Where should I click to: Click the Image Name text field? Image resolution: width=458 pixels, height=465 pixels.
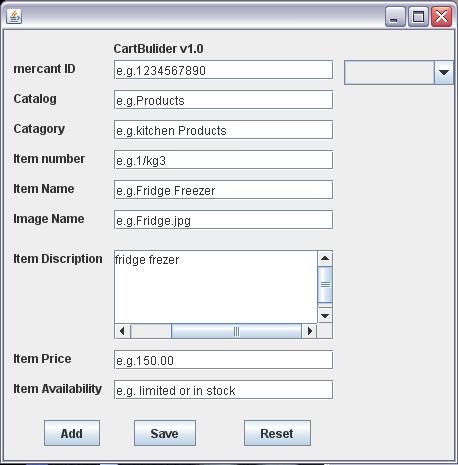(x=223, y=220)
